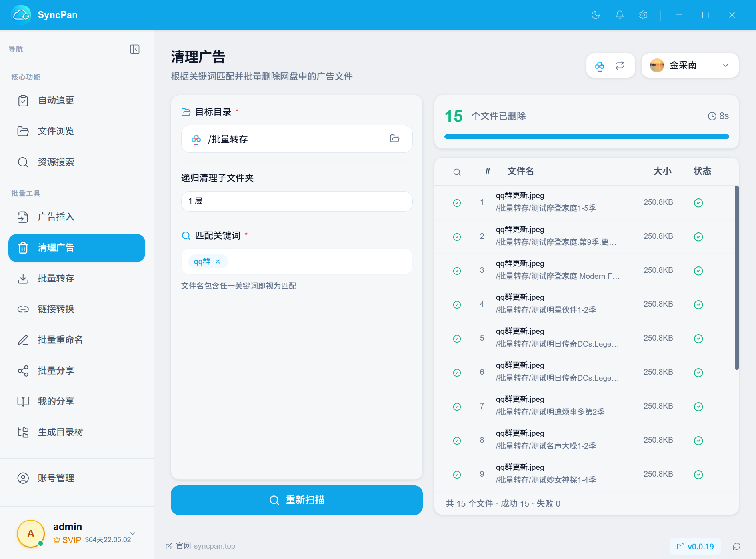Click status checkmark for file row 1
This screenshot has height=559, width=756.
point(698,203)
